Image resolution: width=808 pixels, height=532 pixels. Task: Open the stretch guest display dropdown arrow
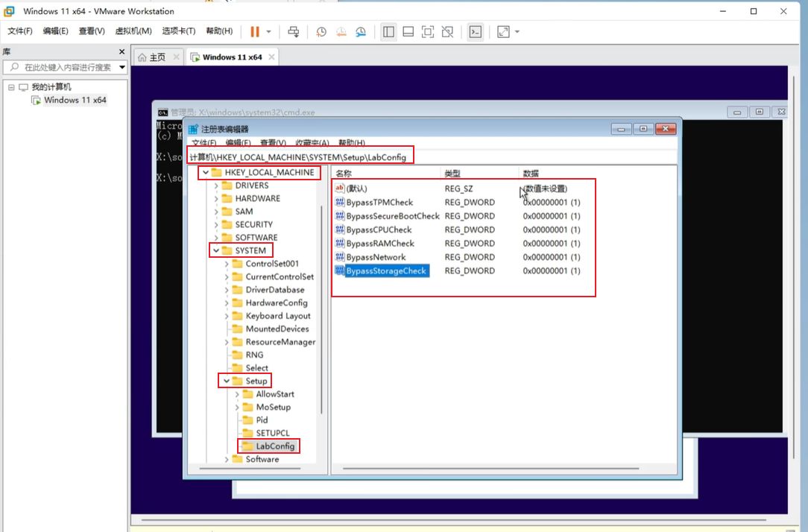[x=517, y=31]
